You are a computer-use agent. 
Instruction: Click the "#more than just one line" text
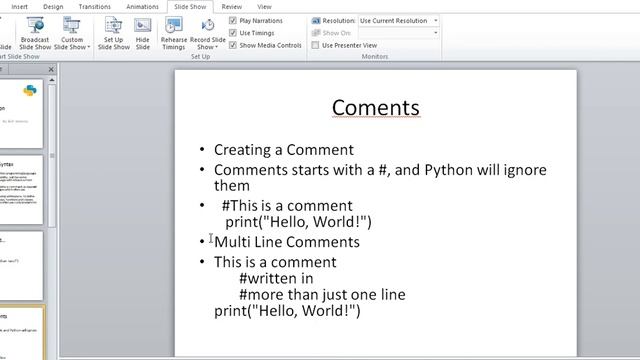click(x=322, y=295)
